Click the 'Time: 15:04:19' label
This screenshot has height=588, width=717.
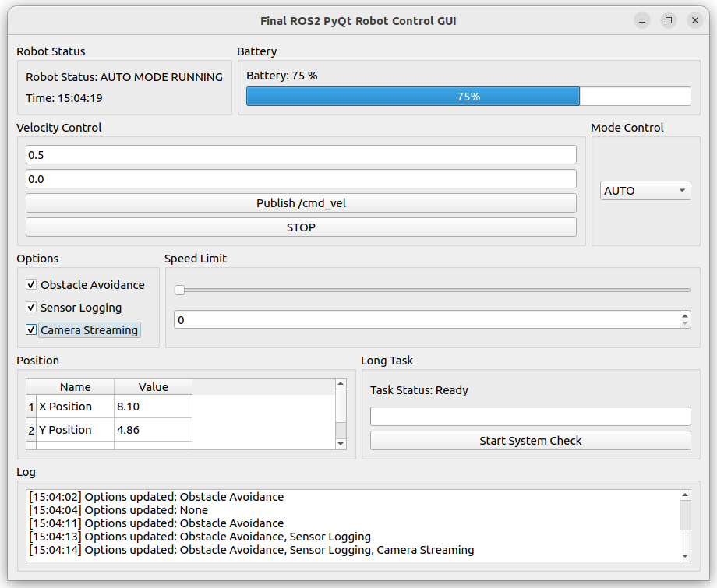[x=64, y=98]
